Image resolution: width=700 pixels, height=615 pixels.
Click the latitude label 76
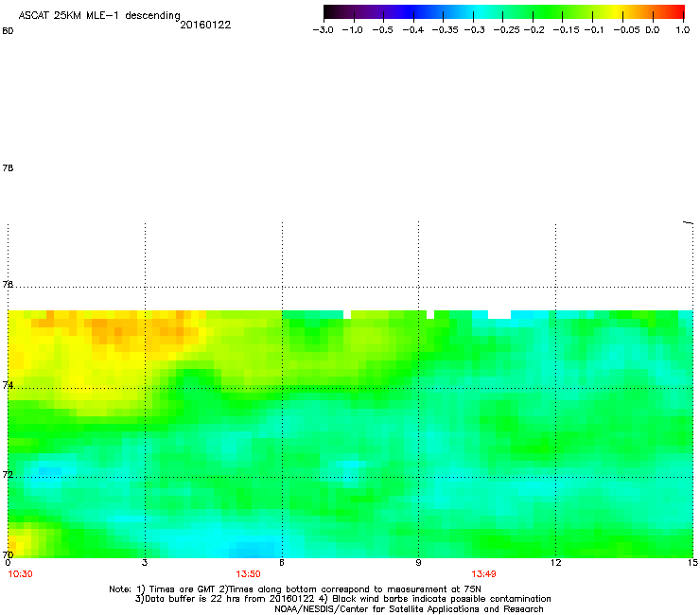coord(8,284)
